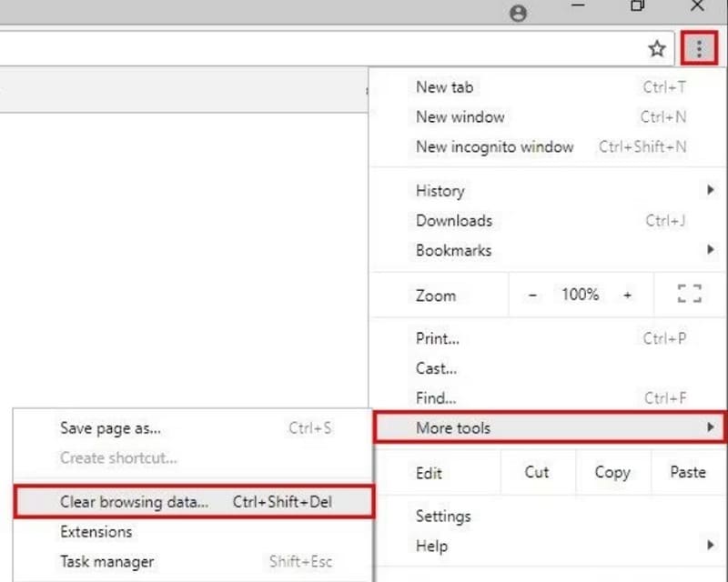Open the user profile avatar icon
Screen dimensions: 728x582
click(519, 13)
